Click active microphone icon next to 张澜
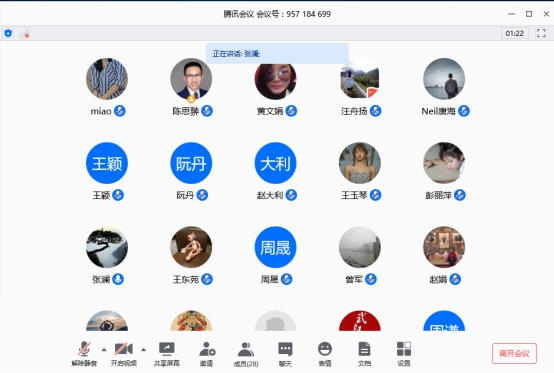The image size is (554, 373). click(118, 279)
